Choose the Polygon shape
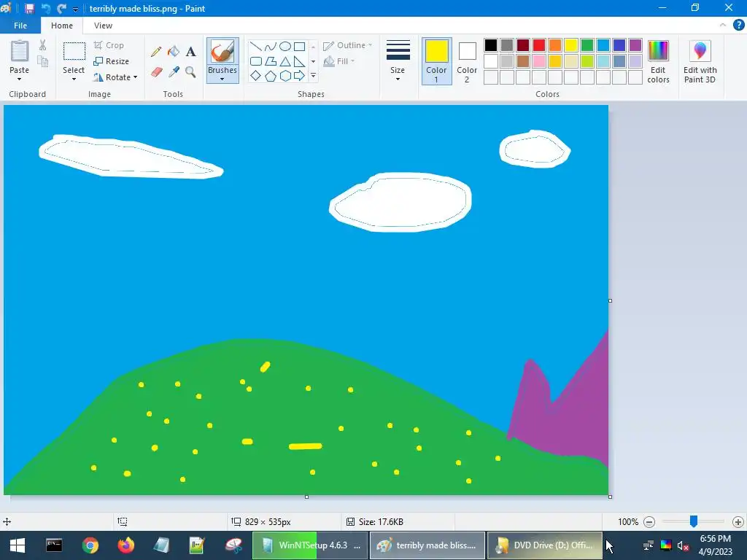Image resolution: width=747 pixels, height=560 pixels. 271,61
